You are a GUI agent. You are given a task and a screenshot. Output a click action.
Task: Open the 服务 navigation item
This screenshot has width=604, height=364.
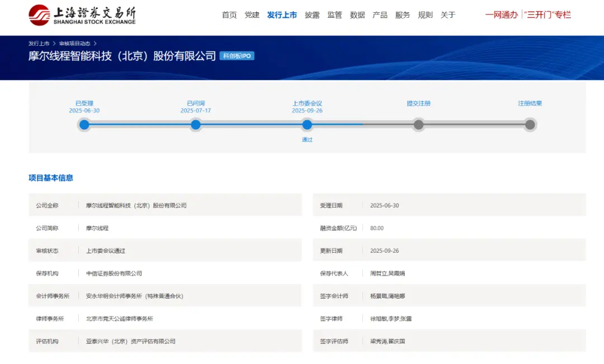point(403,15)
